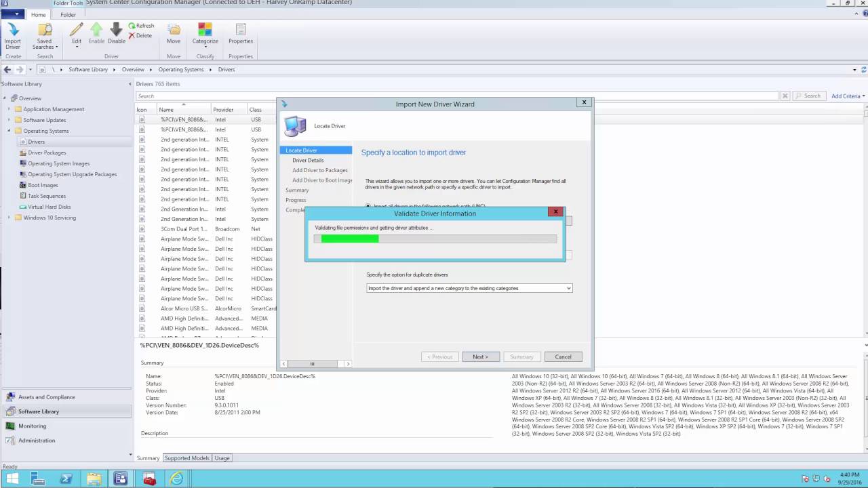This screenshot has height=488, width=868.
Task: Open the Categorize tool
Action: pos(205,33)
